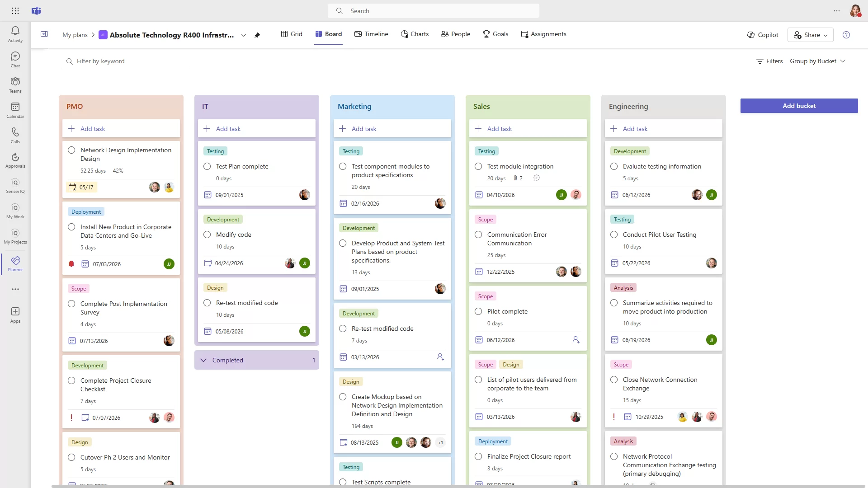
Task: Open the Activity feed in sidebar
Action: (15, 33)
